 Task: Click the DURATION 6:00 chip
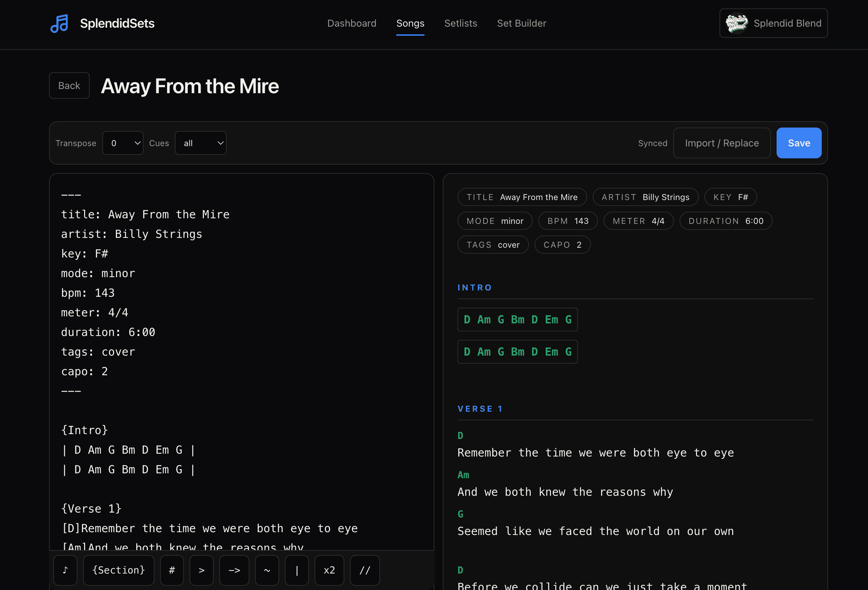(726, 221)
